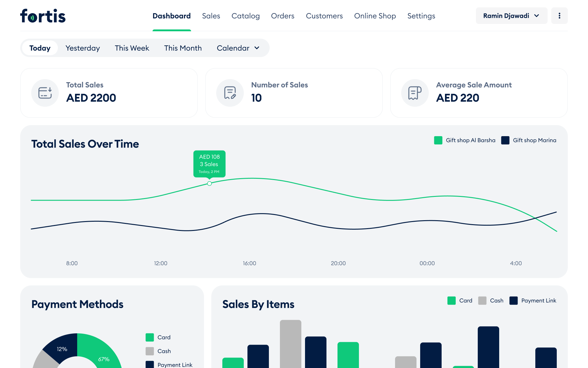
Task: Toggle Gift shop Al Barsha legend swatch
Action: click(x=438, y=140)
